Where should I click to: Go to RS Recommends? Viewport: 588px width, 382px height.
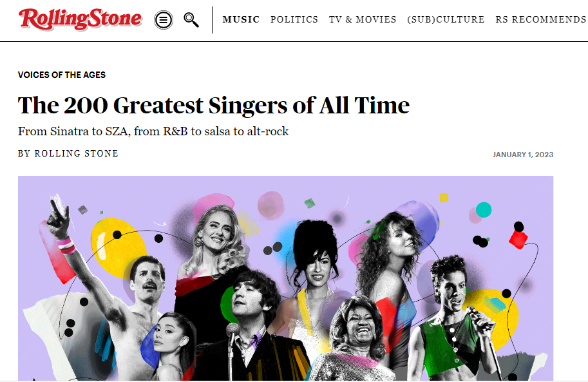tap(540, 19)
